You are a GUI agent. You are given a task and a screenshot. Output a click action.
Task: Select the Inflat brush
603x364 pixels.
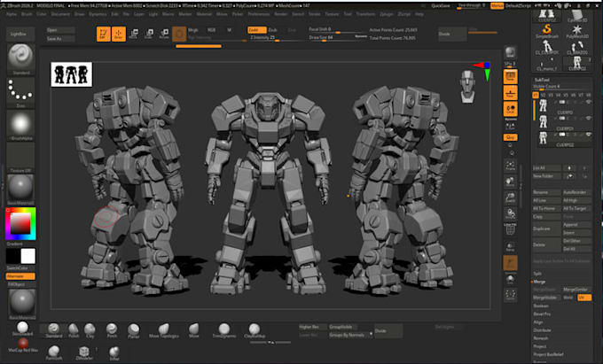click(114, 352)
